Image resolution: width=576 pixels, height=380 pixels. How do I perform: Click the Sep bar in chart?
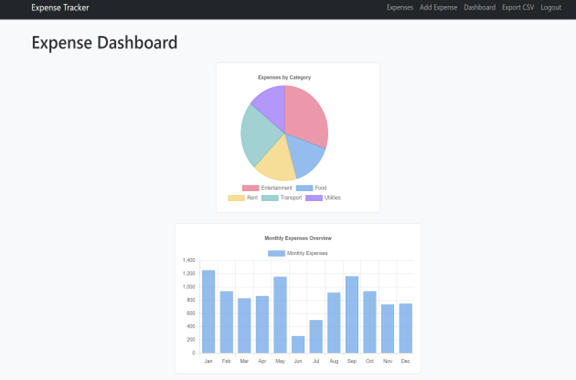coord(352,315)
